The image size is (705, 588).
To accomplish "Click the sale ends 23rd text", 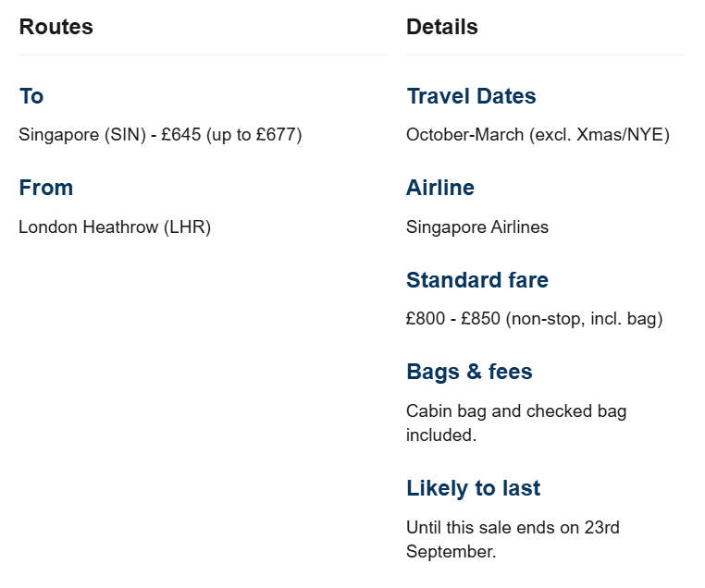I will click(513, 528).
